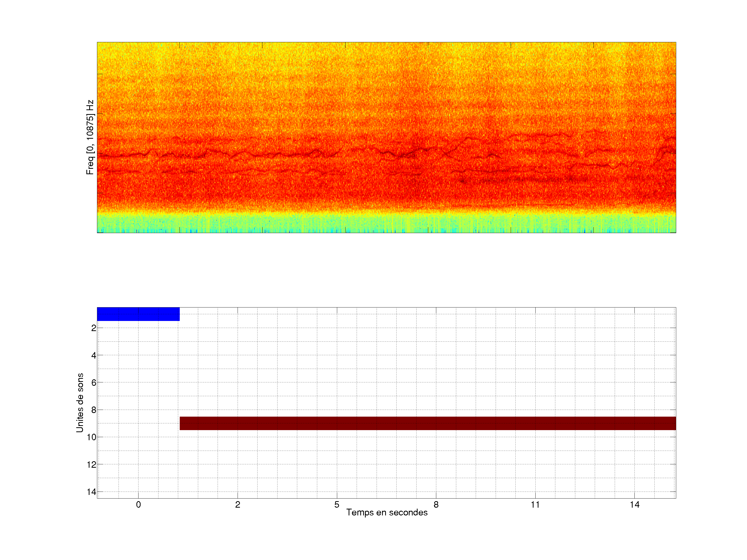Click the "Temps en secondes" axis label
The width and height of the screenshot is (747, 560).
[x=387, y=512]
